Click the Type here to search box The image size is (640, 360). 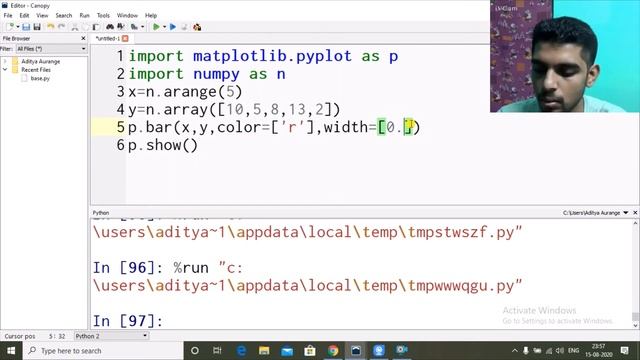click(x=103, y=351)
